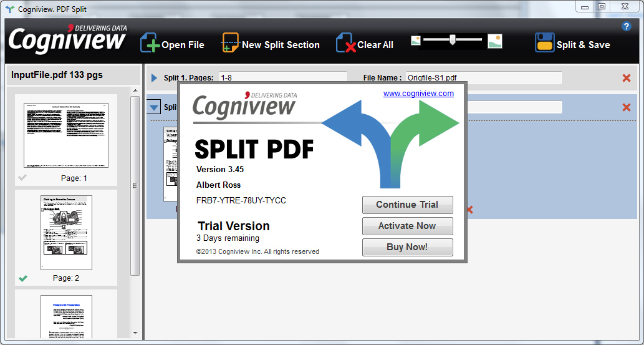Click the Cogniview logo in toolbar

pos(67,40)
